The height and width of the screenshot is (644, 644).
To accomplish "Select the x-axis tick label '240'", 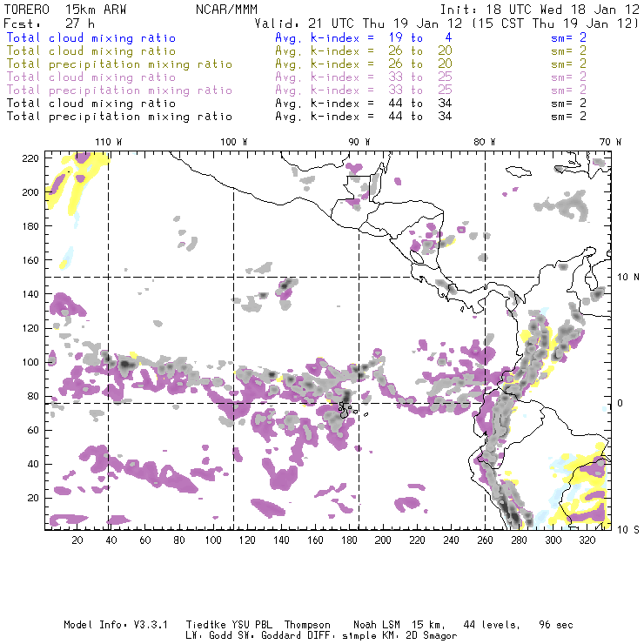I will (x=451, y=540).
